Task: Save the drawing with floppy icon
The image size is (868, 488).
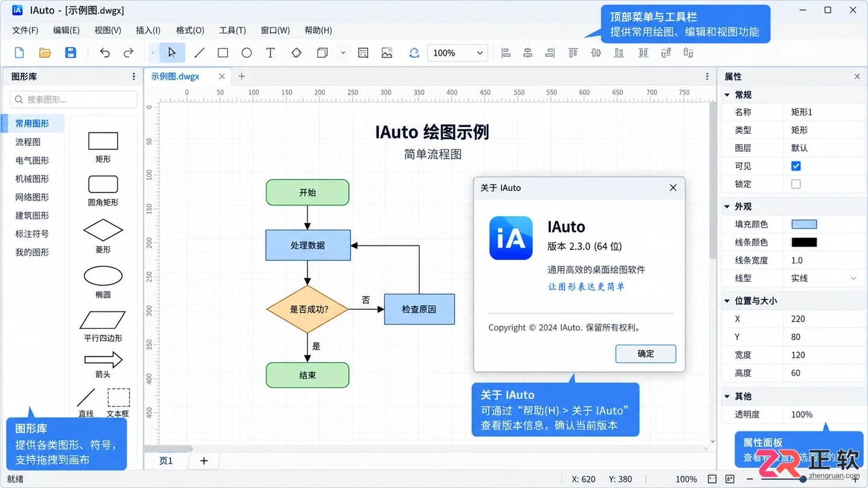Action: pyautogui.click(x=71, y=53)
